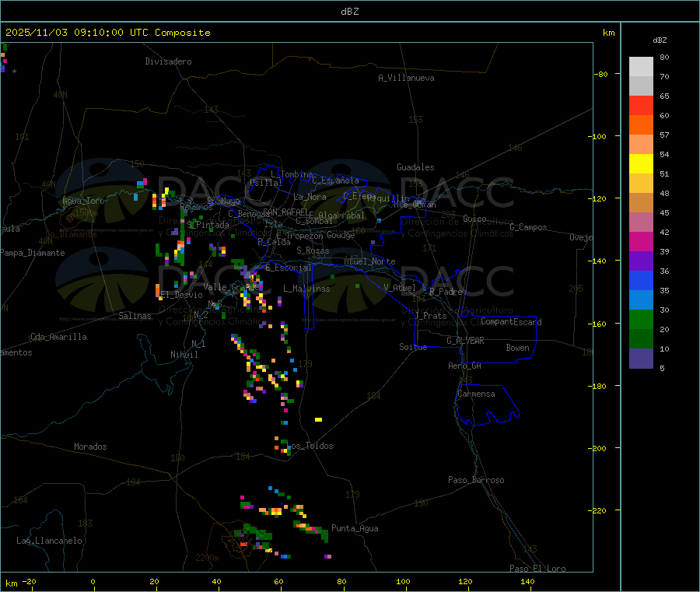Select the Lag_Llancanelo label
700x592 pixels.
pos(50,540)
